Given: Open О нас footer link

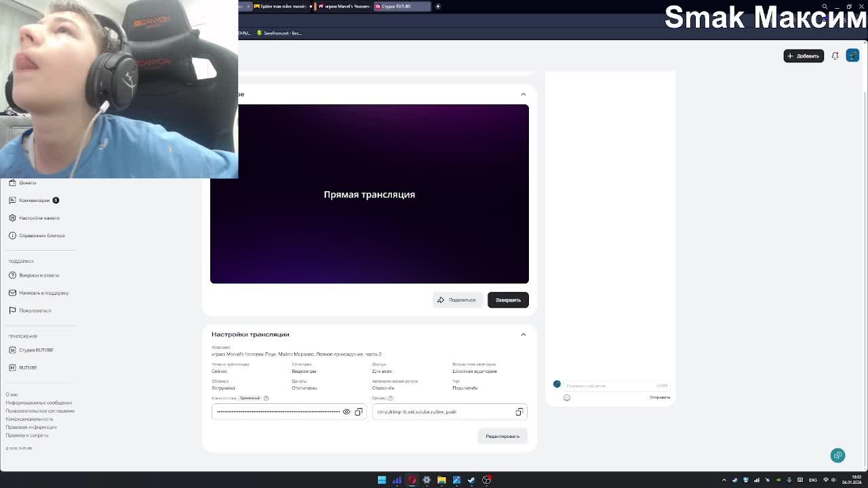Looking at the screenshot, I should 12,394.
